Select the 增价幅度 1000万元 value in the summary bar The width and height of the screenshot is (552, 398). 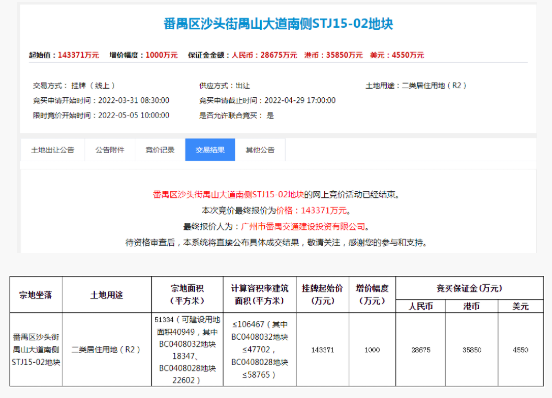coord(162,55)
